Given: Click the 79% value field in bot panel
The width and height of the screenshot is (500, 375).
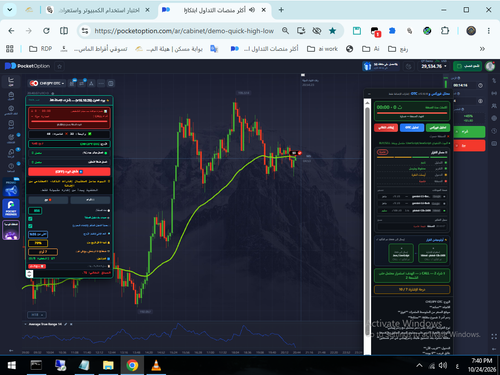Looking at the screenshot, I should point(38,243).
